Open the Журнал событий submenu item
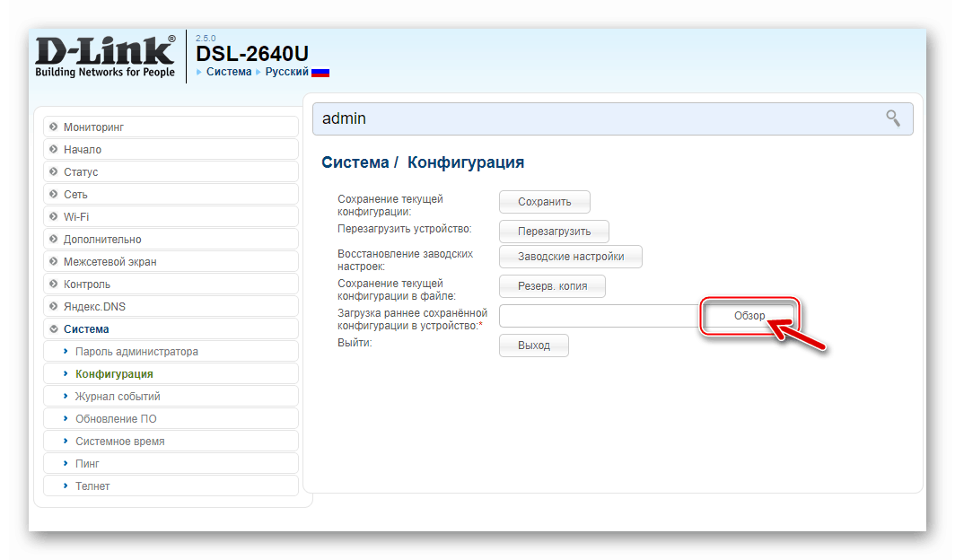The height and width of the screenshot is (560, 955). (x=171, y=397)
